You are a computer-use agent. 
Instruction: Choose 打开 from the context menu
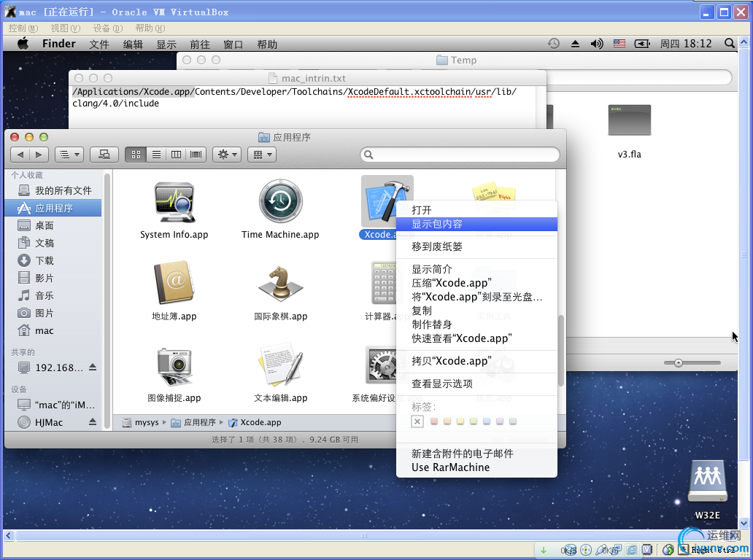point(477,210)
